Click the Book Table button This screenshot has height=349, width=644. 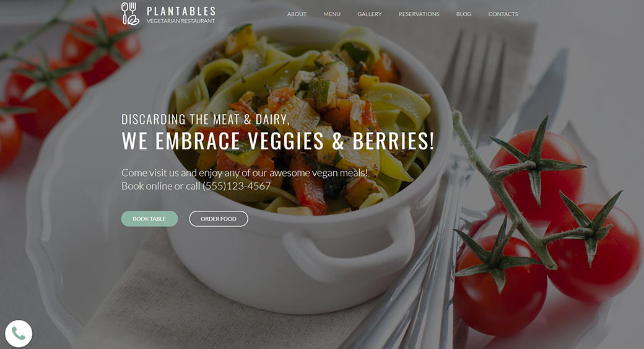click(x=149, y=219)
